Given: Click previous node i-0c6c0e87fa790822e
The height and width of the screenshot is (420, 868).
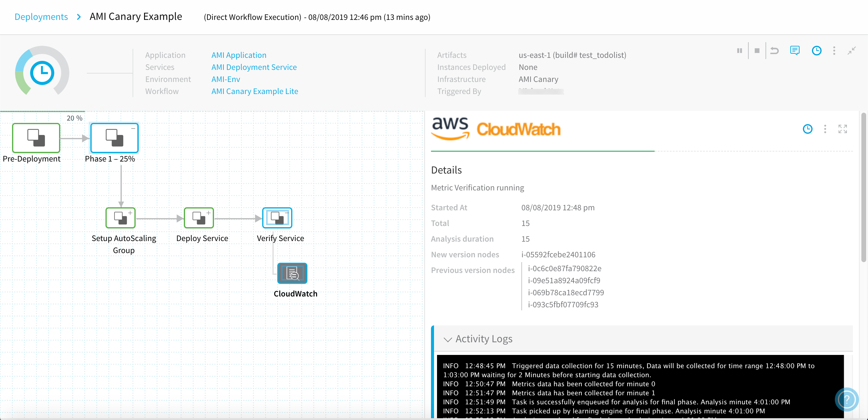Looking at the screenshot, I should [565, 268].
